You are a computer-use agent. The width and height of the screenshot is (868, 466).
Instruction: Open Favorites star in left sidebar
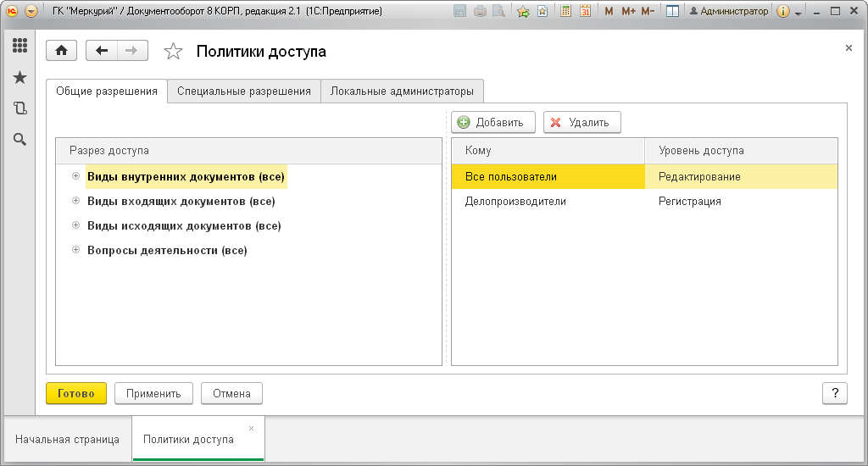pyautogui.click(x=20, y=77)
